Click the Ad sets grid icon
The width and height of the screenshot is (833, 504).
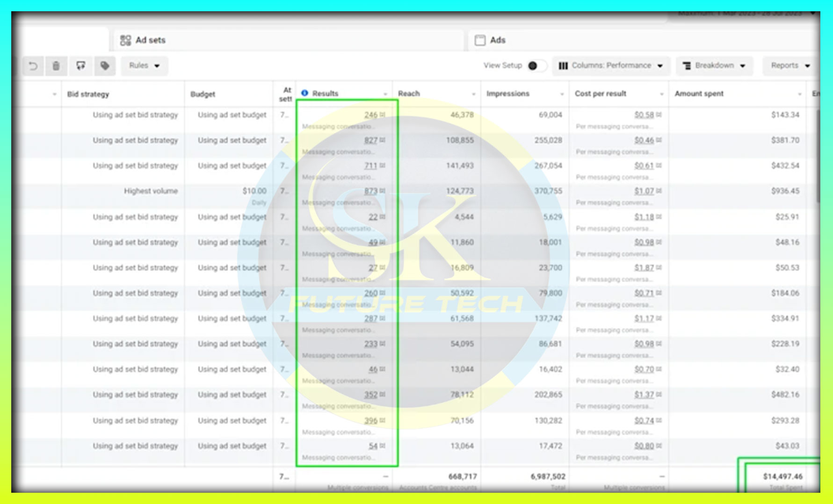pyautogui.click(x=125, y=40)
